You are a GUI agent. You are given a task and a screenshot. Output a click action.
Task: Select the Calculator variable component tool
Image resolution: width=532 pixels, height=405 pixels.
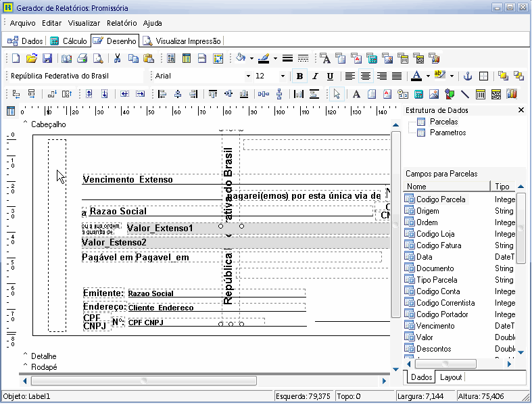click(418, 94)
